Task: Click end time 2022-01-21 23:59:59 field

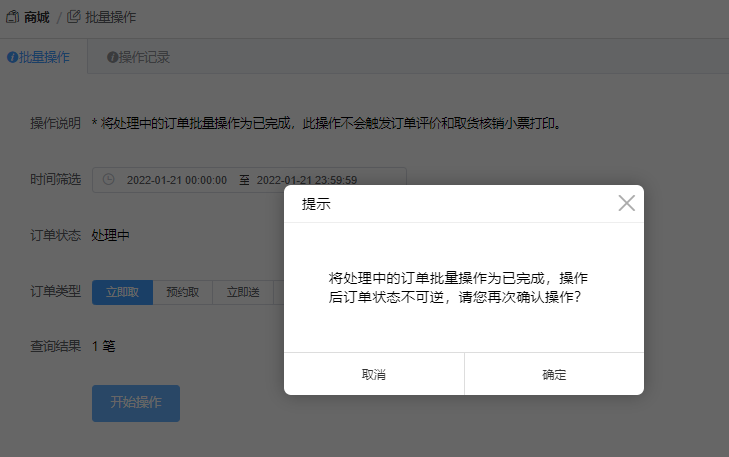Action: 307,180
